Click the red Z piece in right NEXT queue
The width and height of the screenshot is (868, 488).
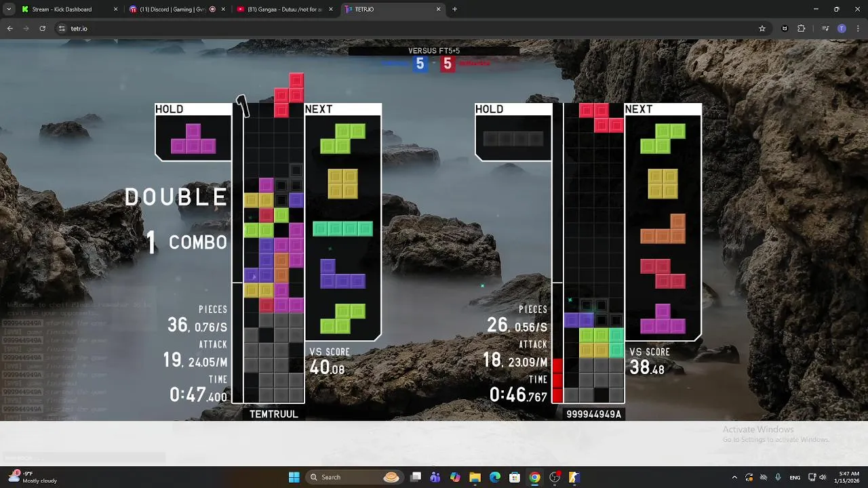pyautogui.click(x=663, y=274)
